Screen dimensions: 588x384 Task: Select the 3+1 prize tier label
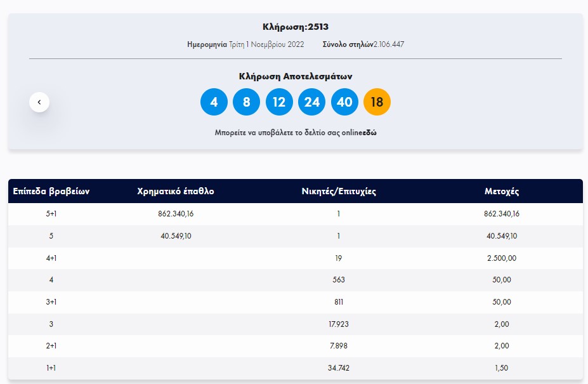point(51,302)
